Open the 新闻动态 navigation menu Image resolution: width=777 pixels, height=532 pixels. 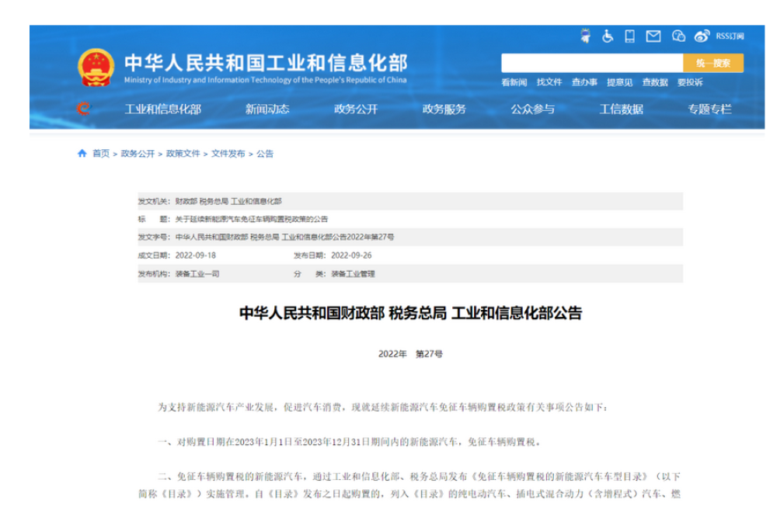[x=267, y=109]
